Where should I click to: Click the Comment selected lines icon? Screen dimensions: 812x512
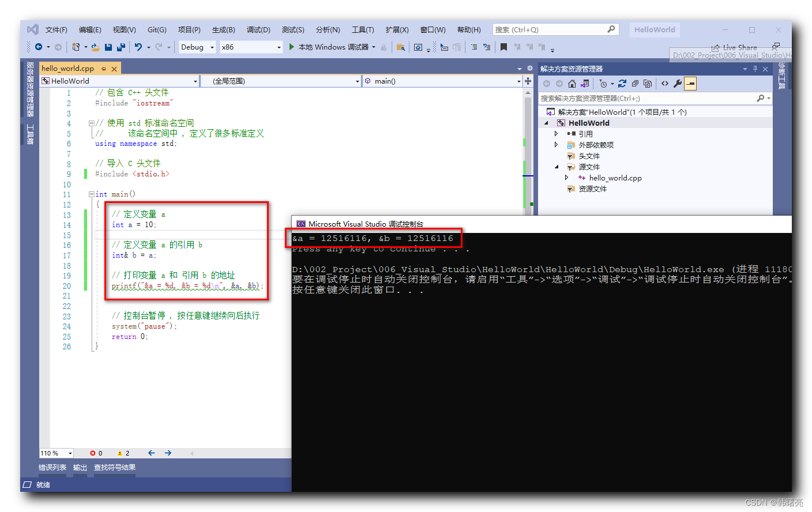(x=474, y=47)
